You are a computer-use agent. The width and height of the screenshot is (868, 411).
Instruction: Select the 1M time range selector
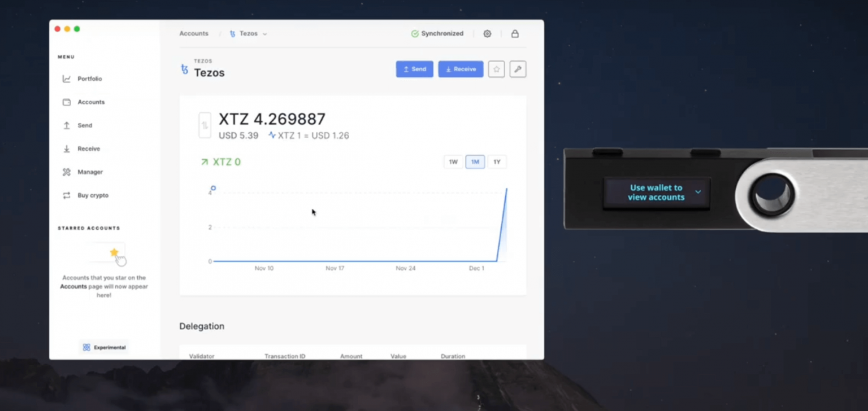pyautogui.click(x=475, y=161)
